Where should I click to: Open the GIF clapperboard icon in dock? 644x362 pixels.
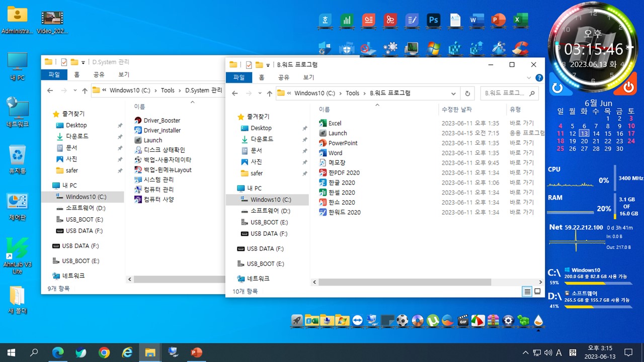pos(463,320)
